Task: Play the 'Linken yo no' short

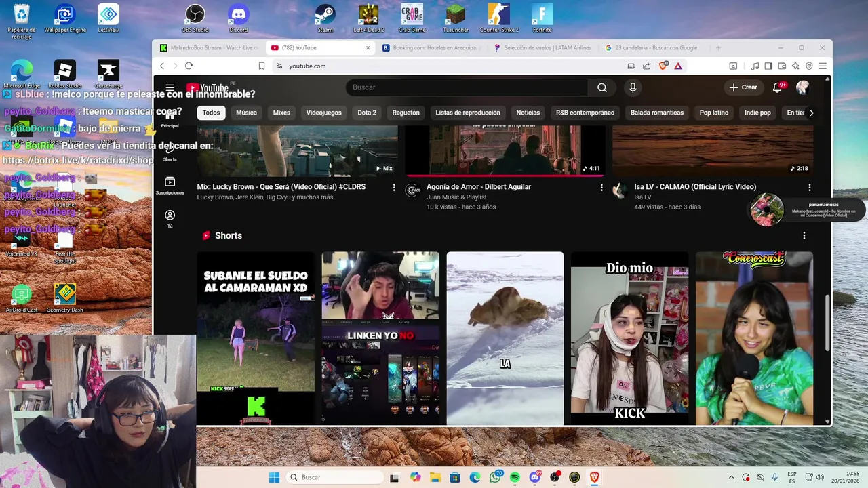Action: coord(380,338)
